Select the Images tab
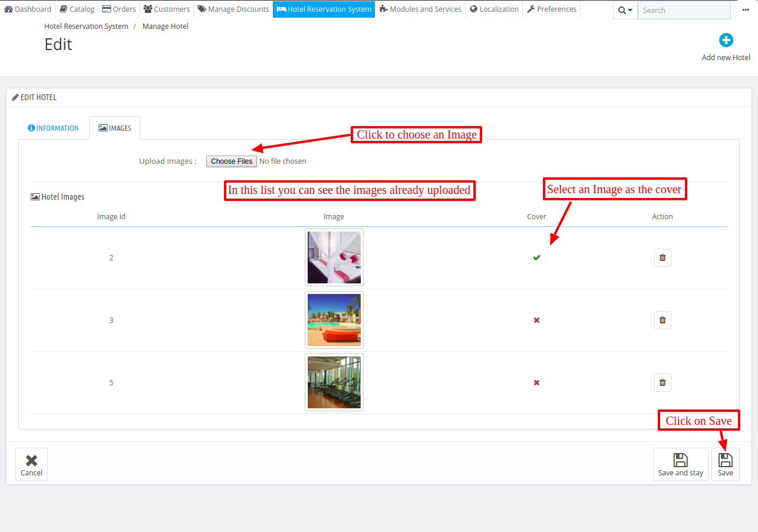 coord(115,128)
